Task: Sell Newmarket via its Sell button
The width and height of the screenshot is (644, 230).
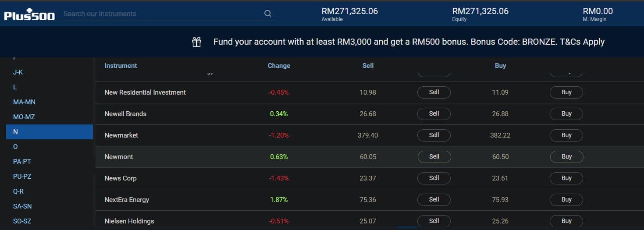Action: 434,135
